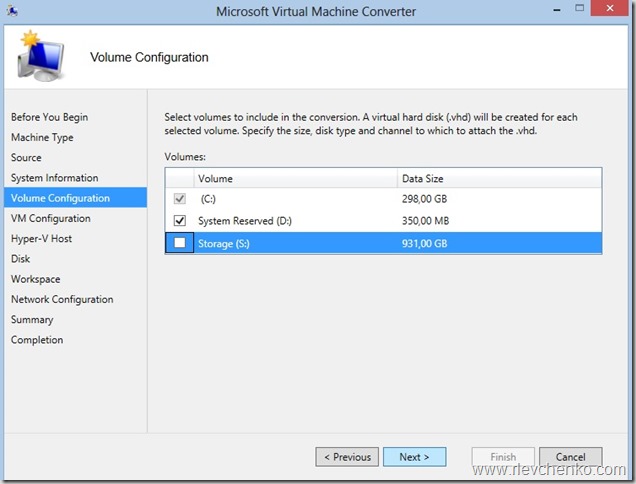This screenshot has width=636, height=484.
Task: Open the Before You Begin step
Action: [49, 117]
